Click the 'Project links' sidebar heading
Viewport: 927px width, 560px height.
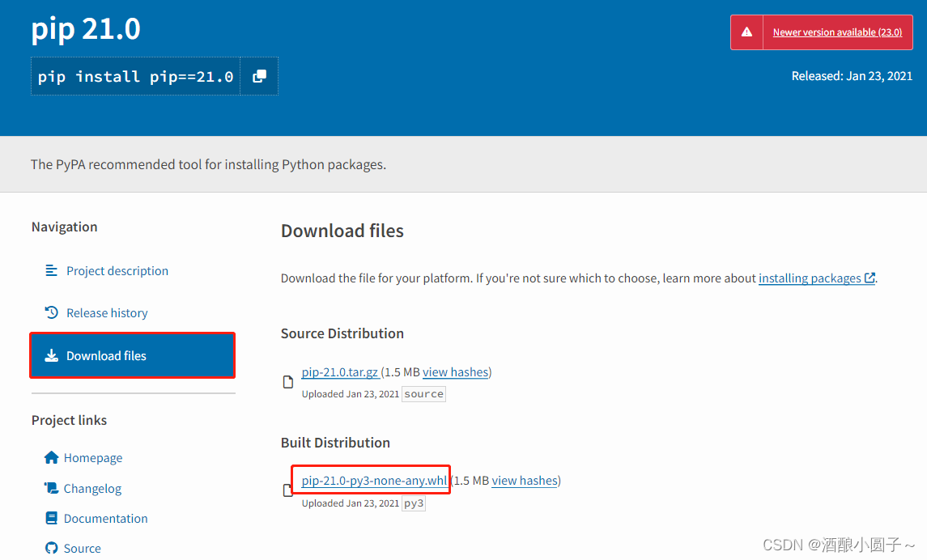(x=69, y=420)
